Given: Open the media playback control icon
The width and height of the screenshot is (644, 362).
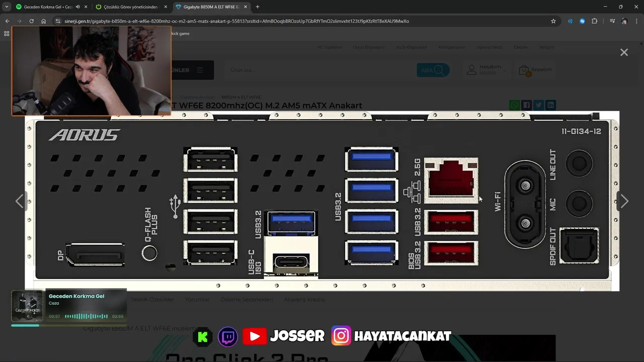Looking at the screenshot, I should [x=612, y=21].
